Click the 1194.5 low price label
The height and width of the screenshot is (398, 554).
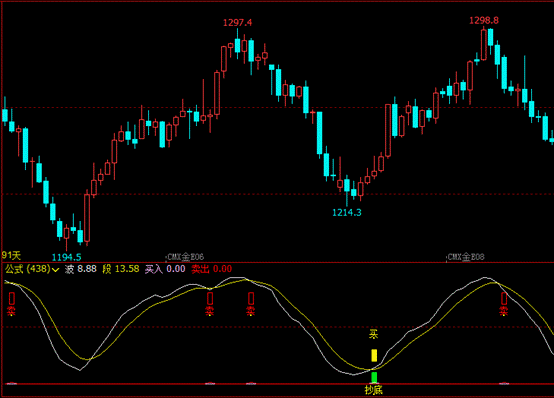coord(66,257)
